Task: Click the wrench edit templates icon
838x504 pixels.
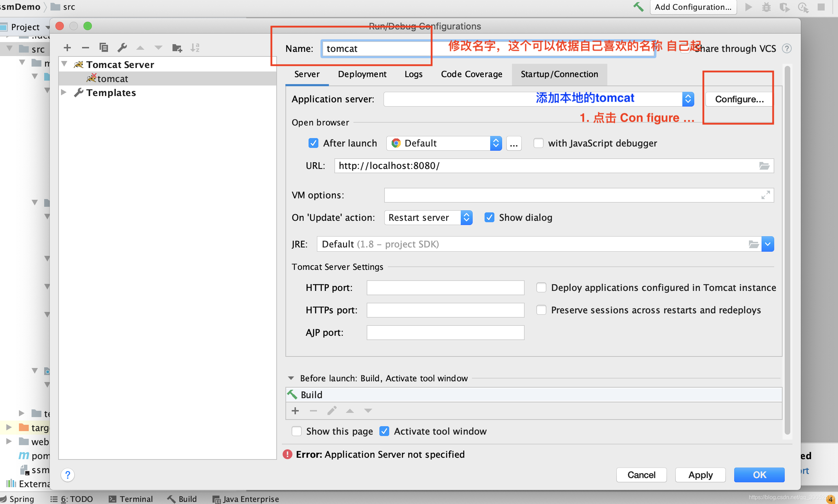Action: coord(122,48)
